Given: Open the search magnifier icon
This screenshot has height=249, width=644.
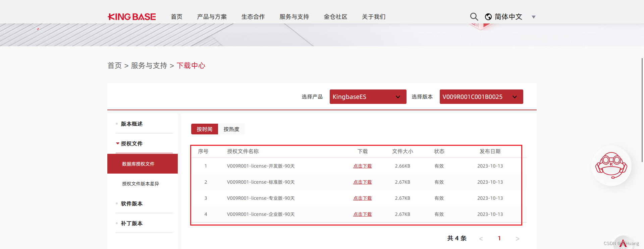Looking at the screenshot, I should point(474,17).
